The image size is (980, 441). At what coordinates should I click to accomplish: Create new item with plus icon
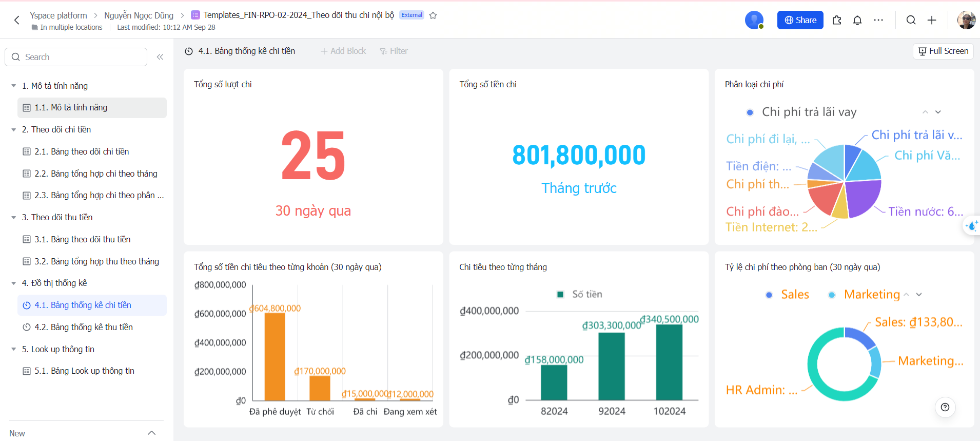click(932, 20)
